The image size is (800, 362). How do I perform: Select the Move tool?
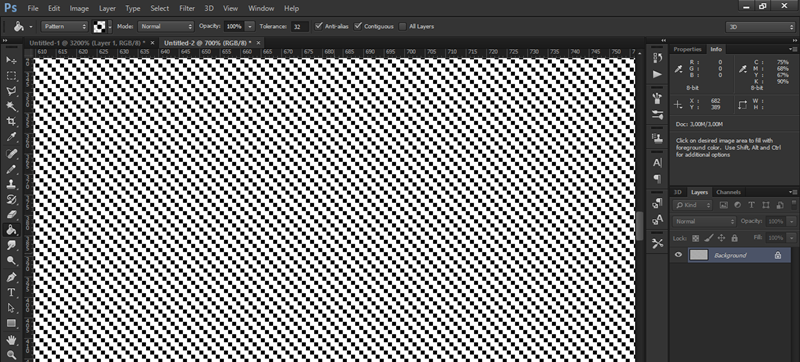(11, 60)
